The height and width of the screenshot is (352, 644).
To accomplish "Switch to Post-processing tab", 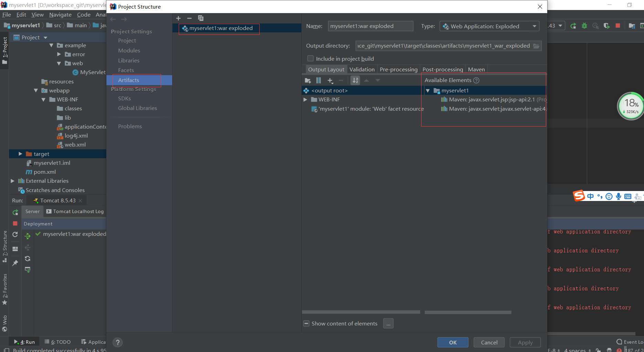I will point(443,69).
